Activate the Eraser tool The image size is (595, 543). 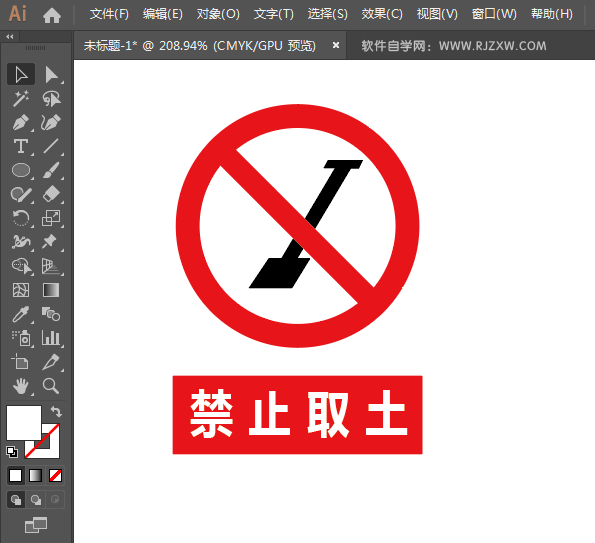point(51,194)
